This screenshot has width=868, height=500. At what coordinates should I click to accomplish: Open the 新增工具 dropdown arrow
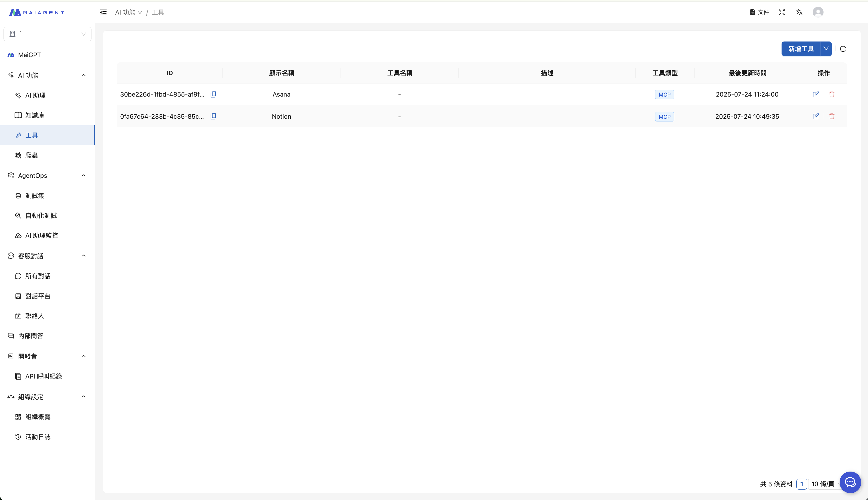click(826, 49)
